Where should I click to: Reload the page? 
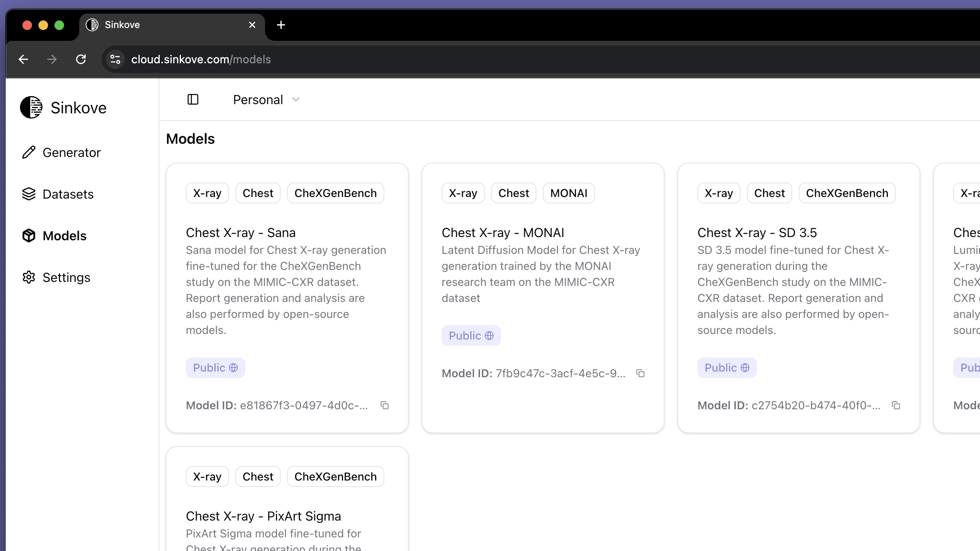[x=81, y=59]
